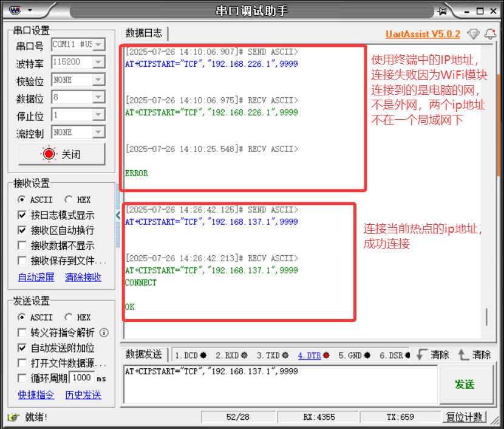Click the 复位计数 button
504x429 pixels.
(x=465, y=417)
